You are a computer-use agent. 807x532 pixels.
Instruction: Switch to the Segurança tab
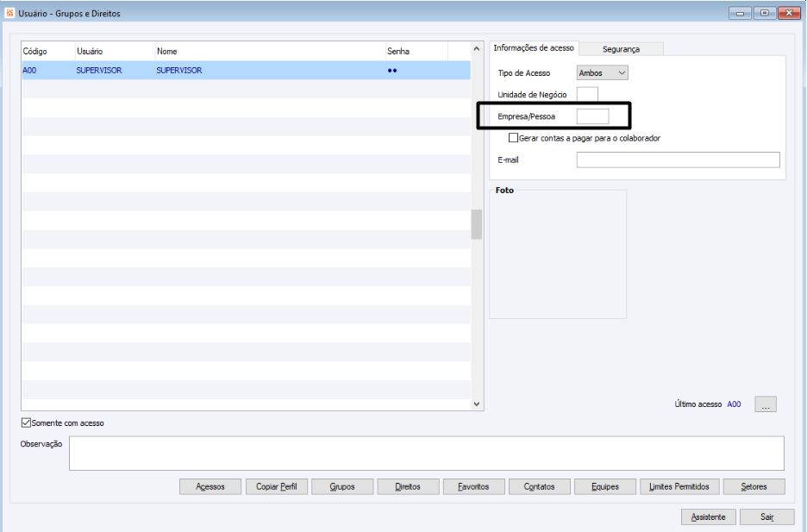click(621, 49)
